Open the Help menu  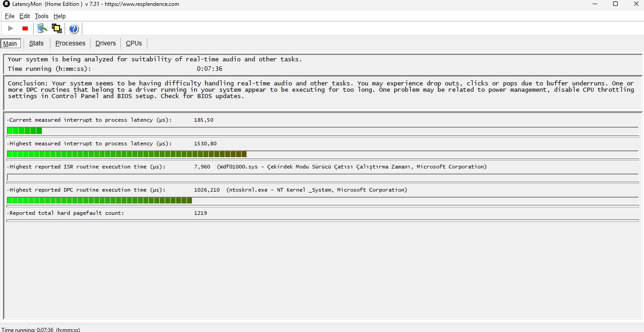pyautogui.click(x=60, y=16)
